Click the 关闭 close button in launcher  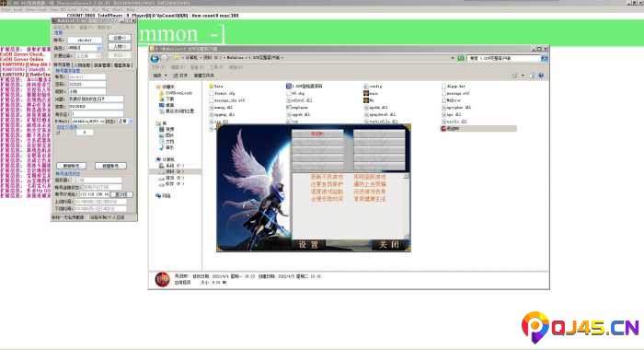388,245
